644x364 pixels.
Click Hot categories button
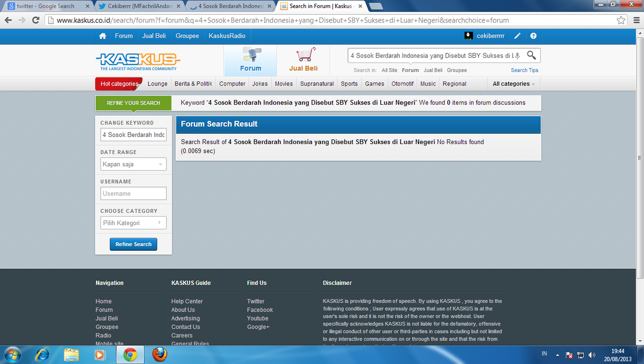click(x=119, y=84)
